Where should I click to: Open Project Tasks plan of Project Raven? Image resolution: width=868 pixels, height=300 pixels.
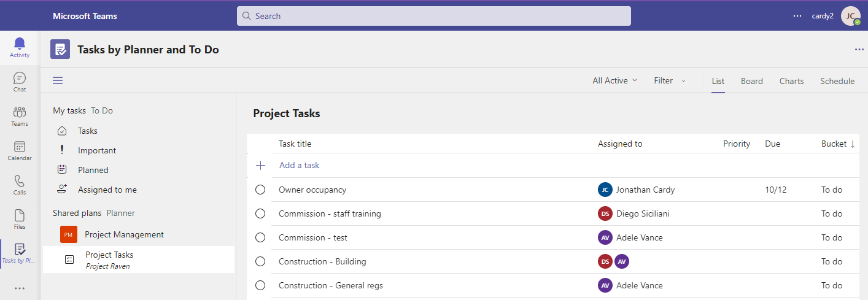(x=139, y=260)
